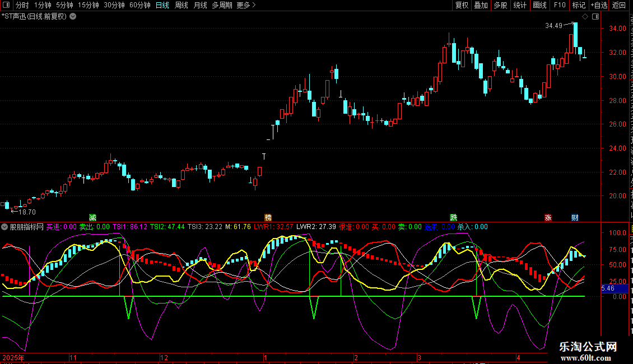This screenshot has height=364, width=633.
Task: Click the orange 榜 event marker
Action: tap(268, 217)
